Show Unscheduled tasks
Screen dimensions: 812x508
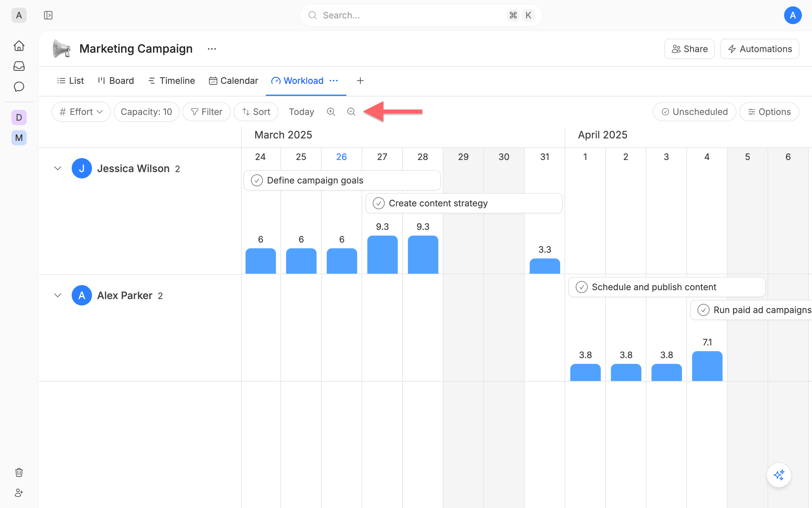coord(694,111)
